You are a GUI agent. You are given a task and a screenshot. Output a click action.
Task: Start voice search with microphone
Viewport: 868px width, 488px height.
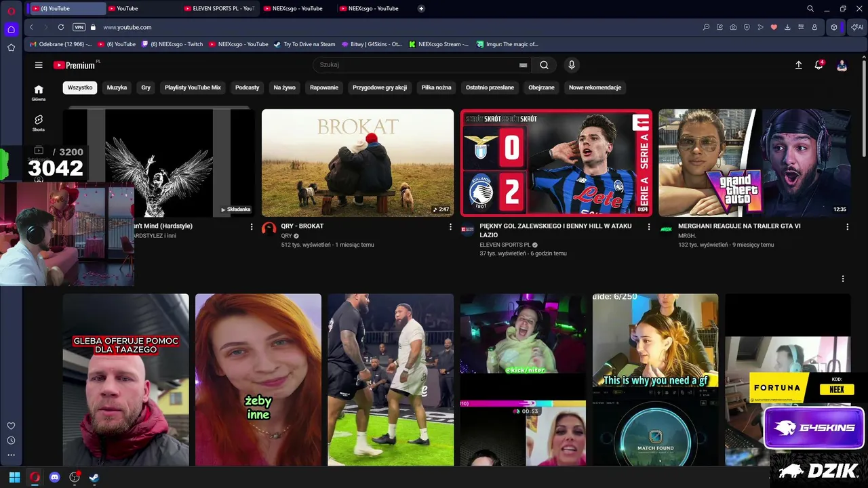pos(572,65)
